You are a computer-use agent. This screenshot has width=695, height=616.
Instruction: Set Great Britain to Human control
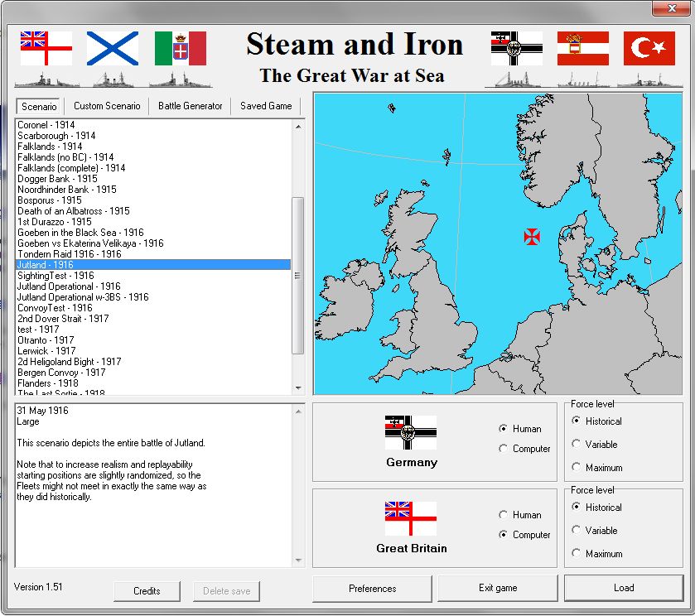[x=504, y=514]
